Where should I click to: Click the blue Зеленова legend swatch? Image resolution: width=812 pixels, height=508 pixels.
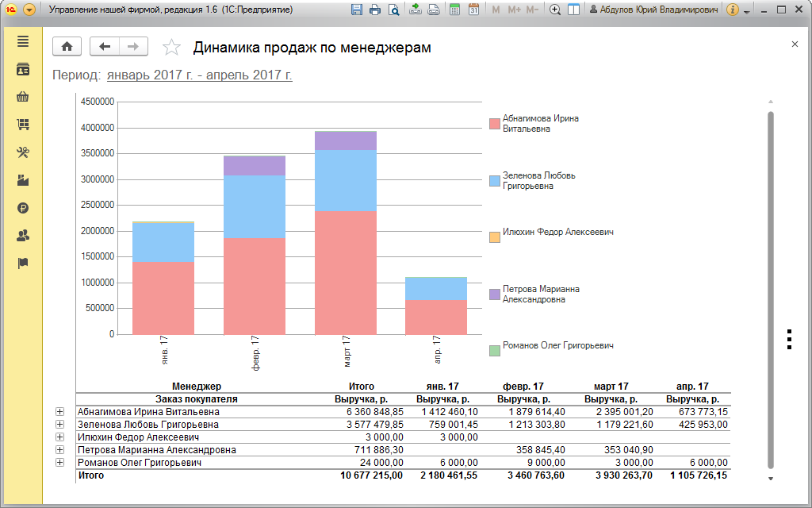(495, 180)
